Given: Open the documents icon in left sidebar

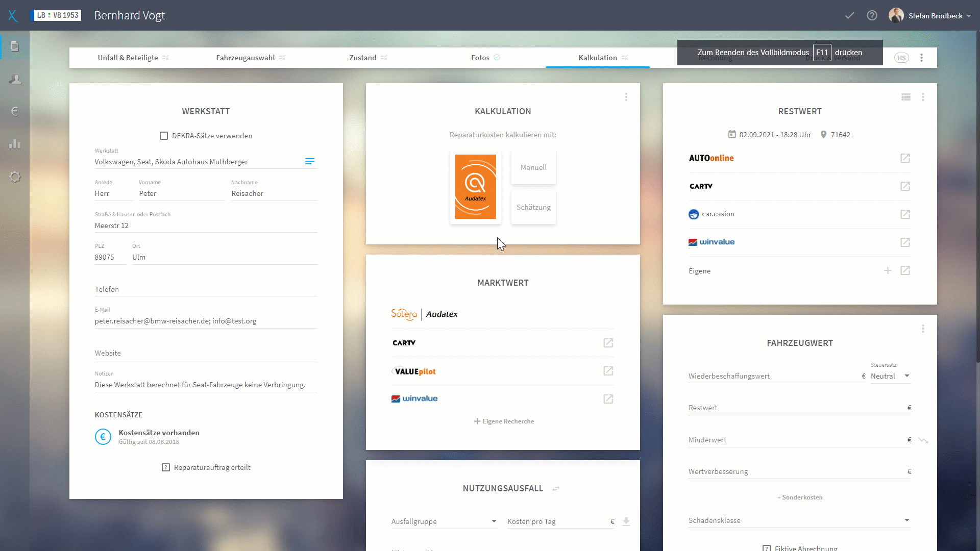Looking at the screenshot, I should pos(15,46).
